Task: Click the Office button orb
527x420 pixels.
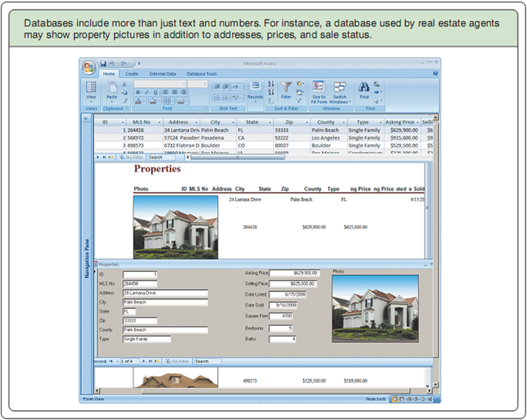Action: 89,66
